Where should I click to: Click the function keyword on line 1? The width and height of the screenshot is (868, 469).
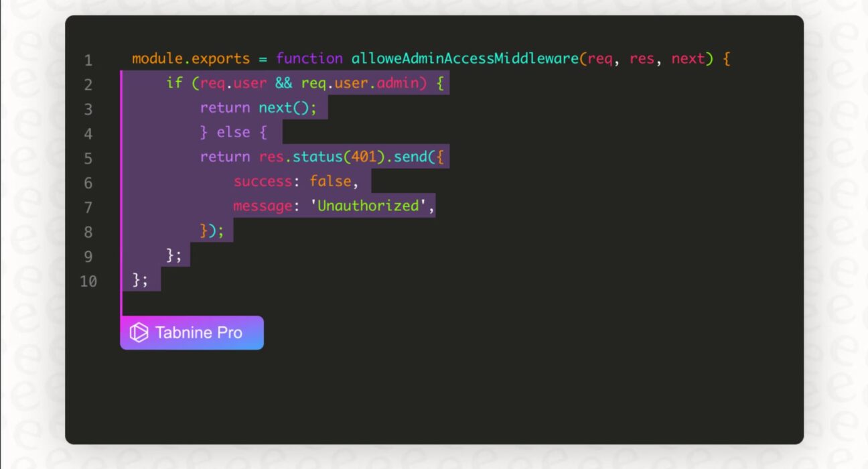pyautogui.click(x=309, y=59)
